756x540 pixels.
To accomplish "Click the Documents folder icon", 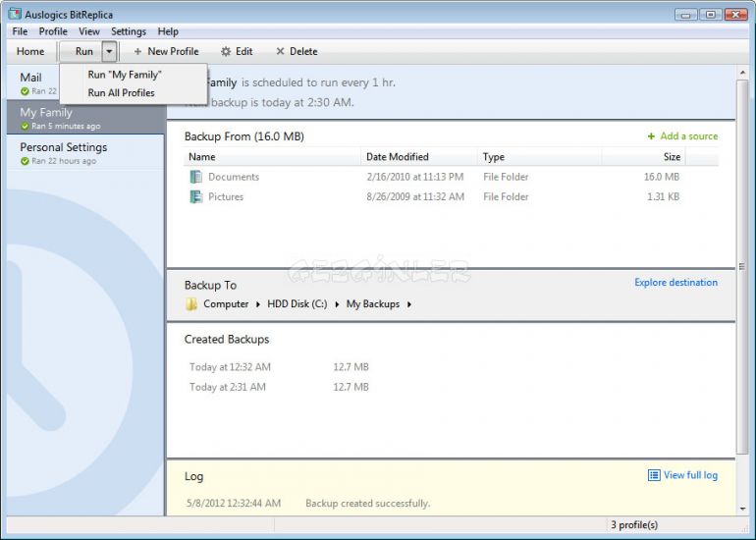I will coord(195,177).
